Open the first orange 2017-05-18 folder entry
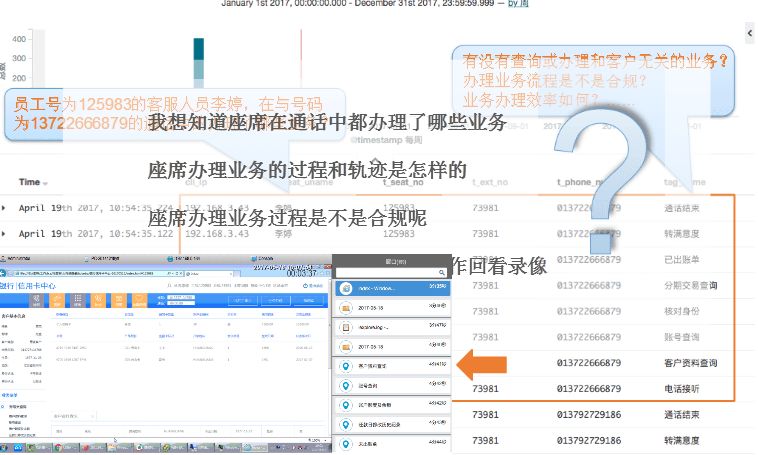The image size is (758, 455). click(x=345, y=307)
